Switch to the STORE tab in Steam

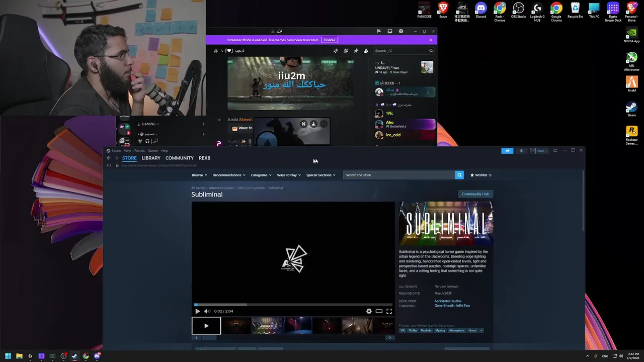129,158
